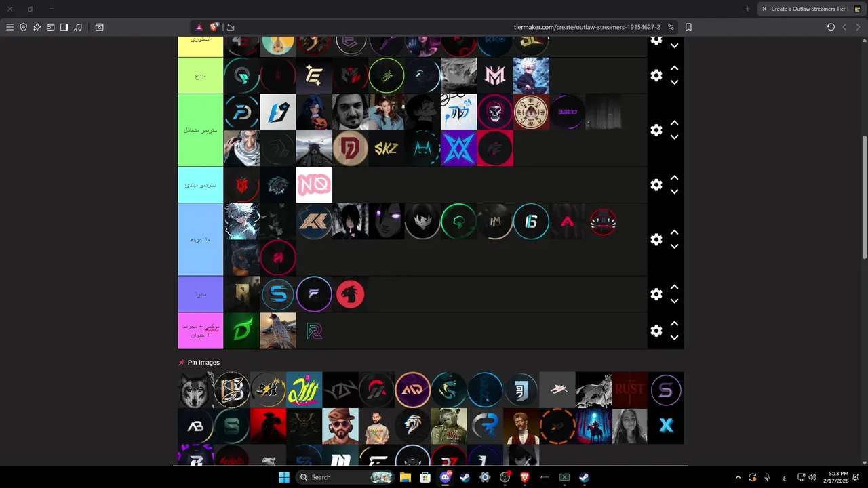
Task: Click the taskbar Search box
Action: [x=346, y=477]
